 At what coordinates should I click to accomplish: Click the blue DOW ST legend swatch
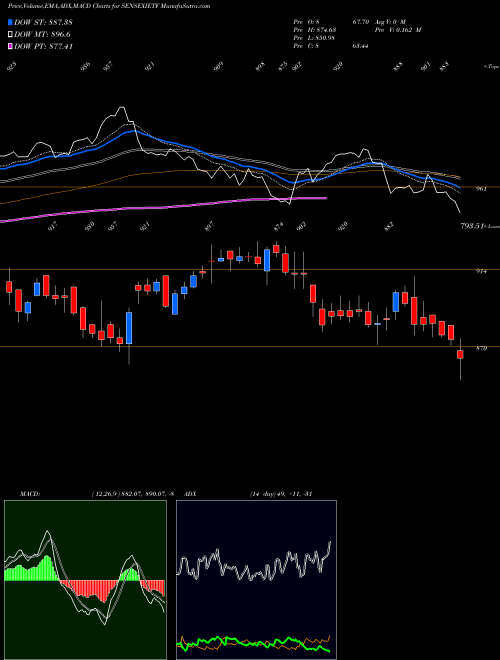pyautogui.click(x=10, y=22)
